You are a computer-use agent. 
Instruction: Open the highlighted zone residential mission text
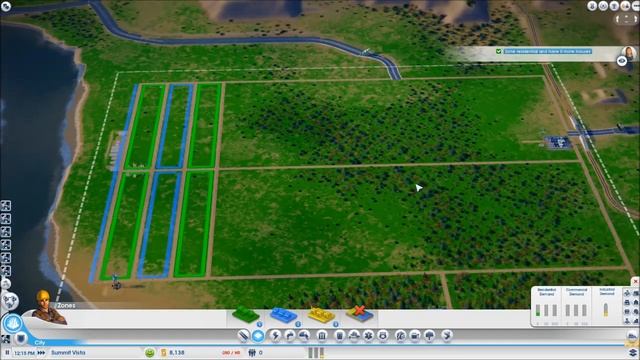pyautogui.click(x=547, y=51)
